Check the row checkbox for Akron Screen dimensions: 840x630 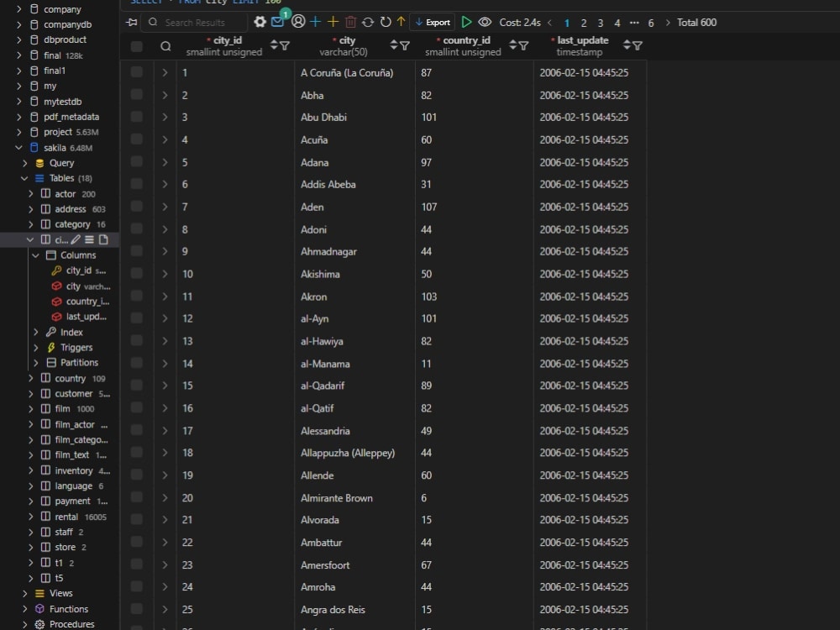tap(137, 296)
